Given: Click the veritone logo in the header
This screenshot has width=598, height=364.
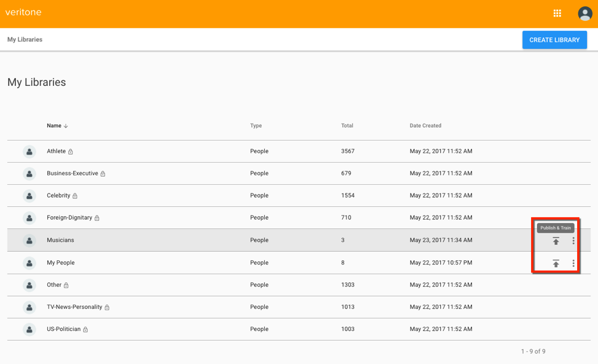Looking at the screenshot, I should (x=23, y=12).
